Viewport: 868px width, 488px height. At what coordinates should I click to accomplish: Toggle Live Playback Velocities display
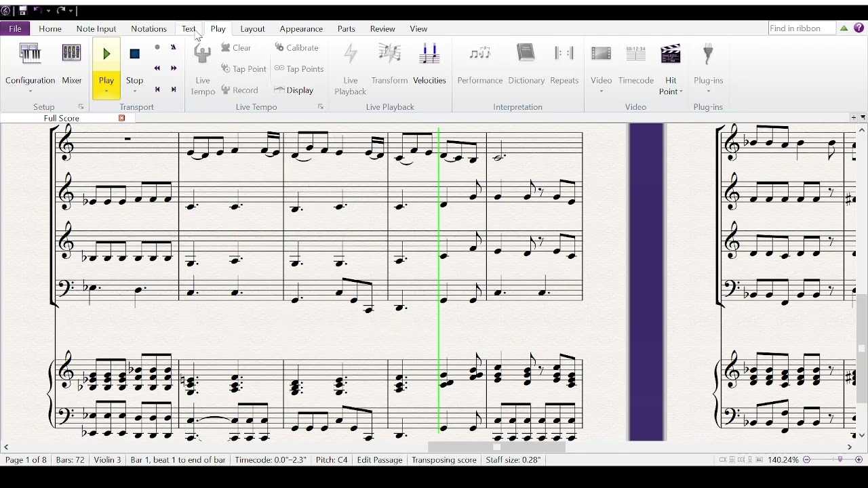[429, 64]
